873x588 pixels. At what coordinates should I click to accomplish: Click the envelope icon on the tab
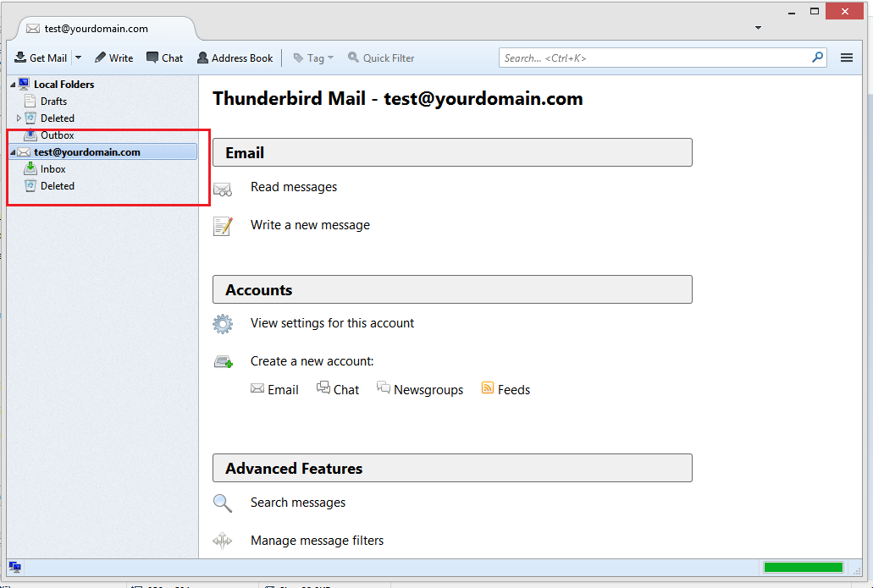coord(33,29)
